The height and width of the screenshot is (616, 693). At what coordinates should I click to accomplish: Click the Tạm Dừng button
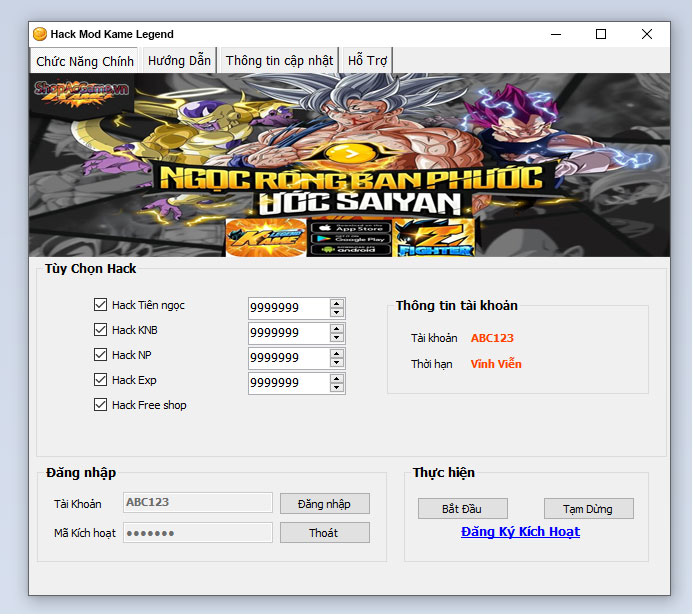pos(588,509)
